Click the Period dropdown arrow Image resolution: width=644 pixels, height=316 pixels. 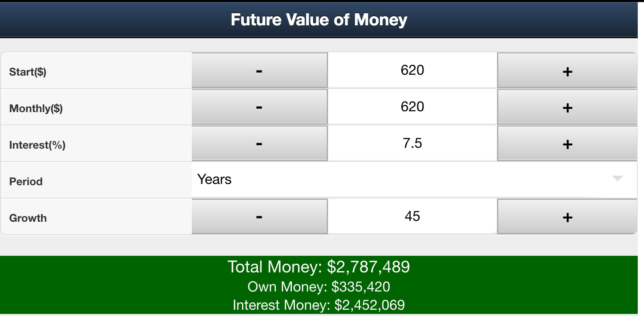617,179
